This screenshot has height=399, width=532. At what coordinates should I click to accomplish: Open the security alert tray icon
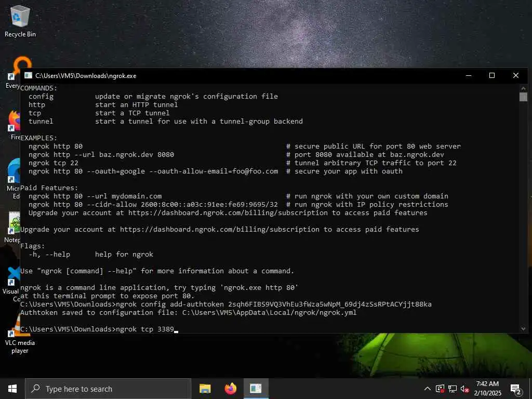point(440,389)
